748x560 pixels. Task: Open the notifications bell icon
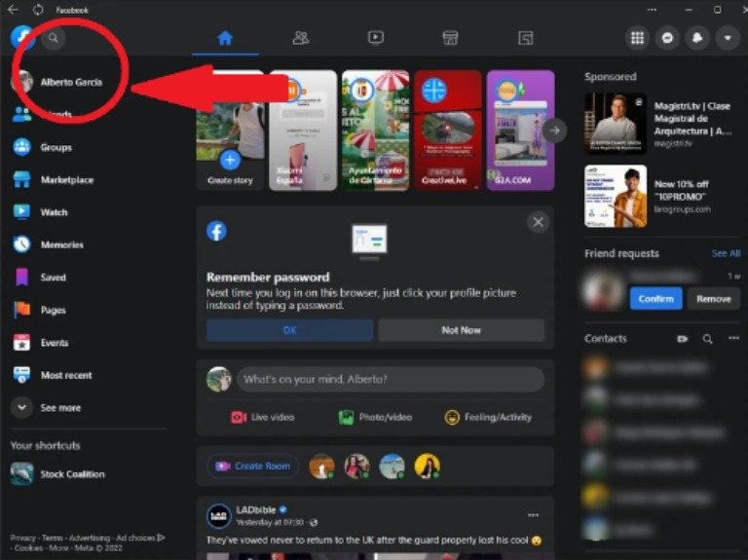pyautogui.click(x=697, y=38)
